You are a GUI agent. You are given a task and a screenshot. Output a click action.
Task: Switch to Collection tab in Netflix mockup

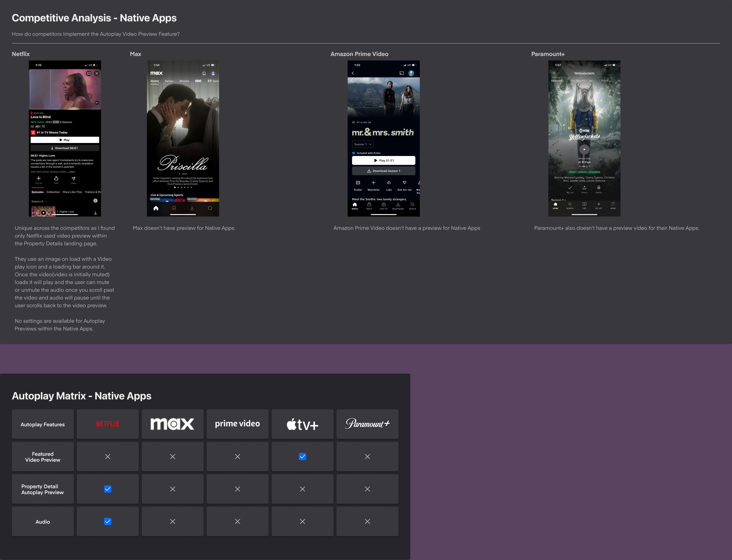pyautogui.click(x=53, y=192)
